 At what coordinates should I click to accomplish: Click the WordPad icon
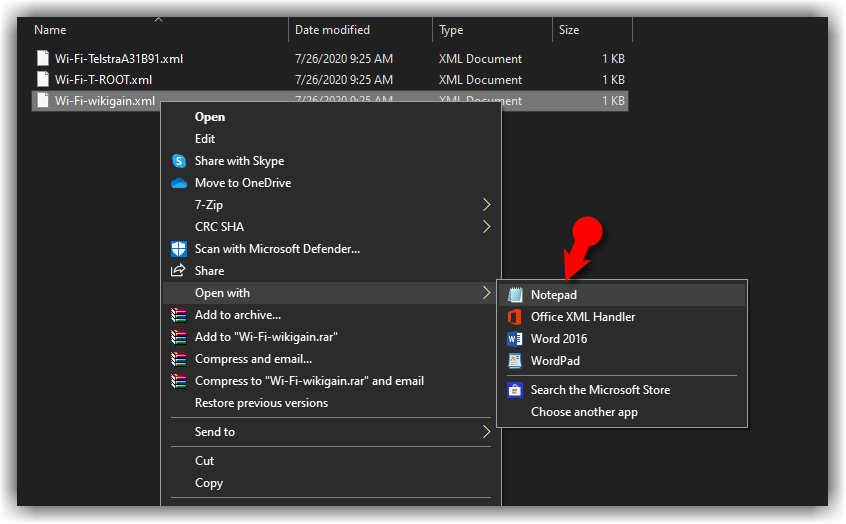pyautogui.click(x=515, y=361)
